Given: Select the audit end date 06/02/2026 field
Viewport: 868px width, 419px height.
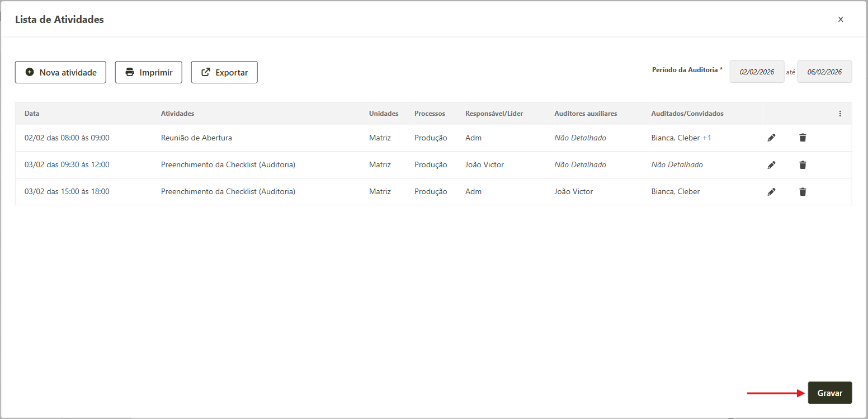Looking at the screenshot, I should pos(825,72).
